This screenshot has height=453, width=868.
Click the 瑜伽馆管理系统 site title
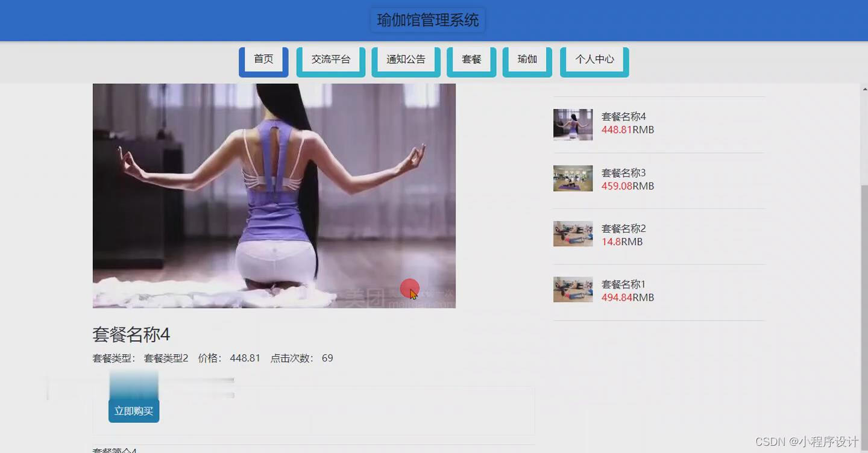[427, 19]
